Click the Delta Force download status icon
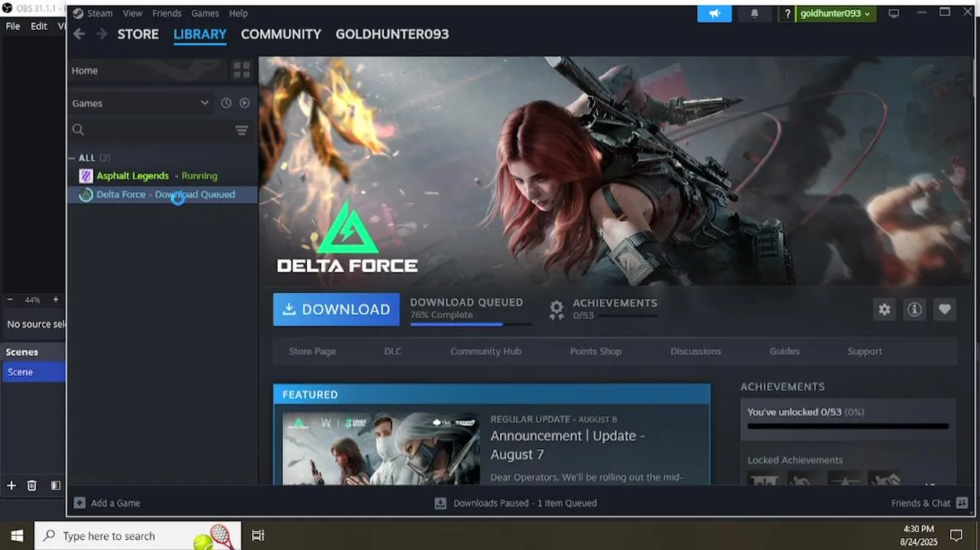 tap(86, 195)
